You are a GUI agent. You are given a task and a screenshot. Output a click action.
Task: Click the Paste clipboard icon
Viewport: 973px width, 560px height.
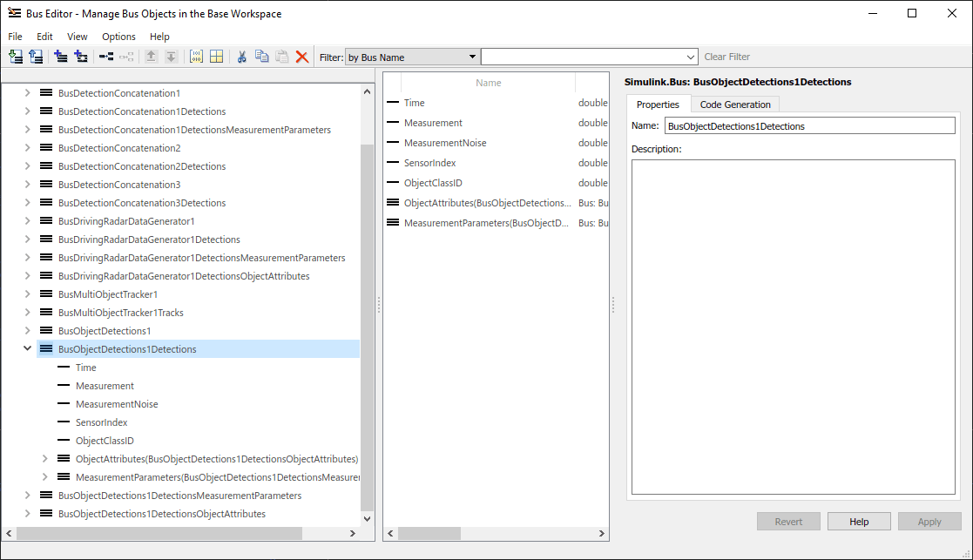[x=281, y=57]
